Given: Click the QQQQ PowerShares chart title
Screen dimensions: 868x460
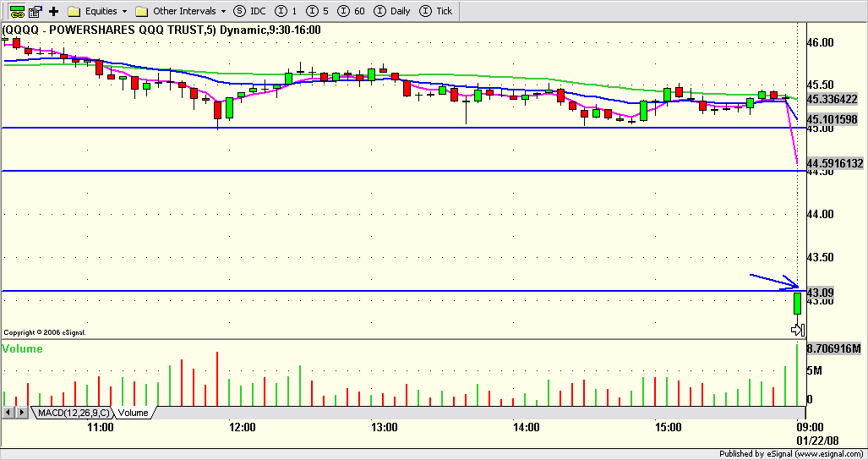Looking at the screenshot, I should click(161, 30).
